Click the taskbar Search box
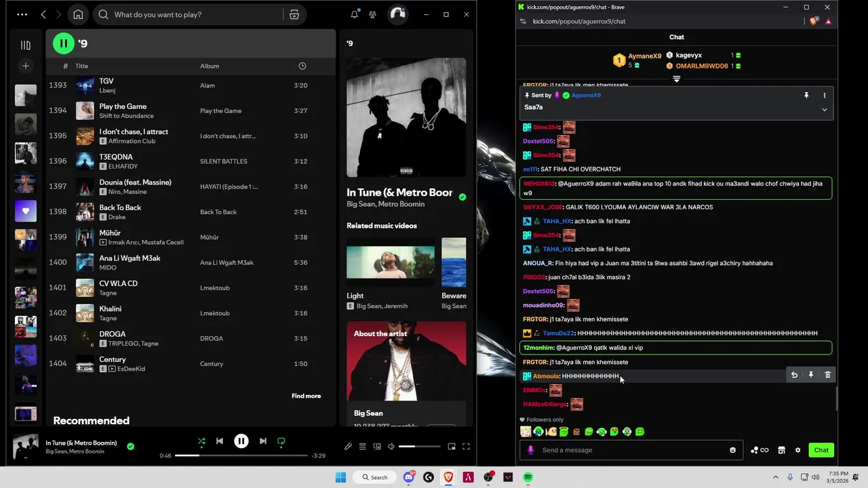 [375, 477]
